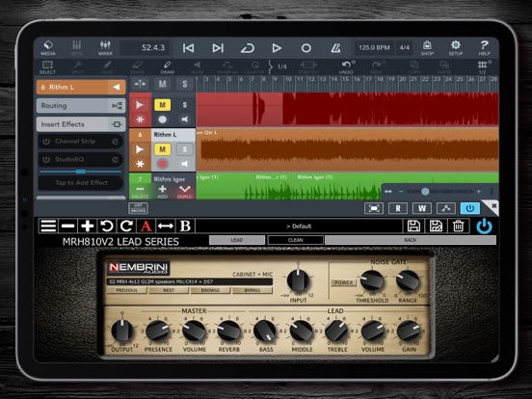
Task: Open the Default preset dropdown
Action: click(x=299, y=226)
